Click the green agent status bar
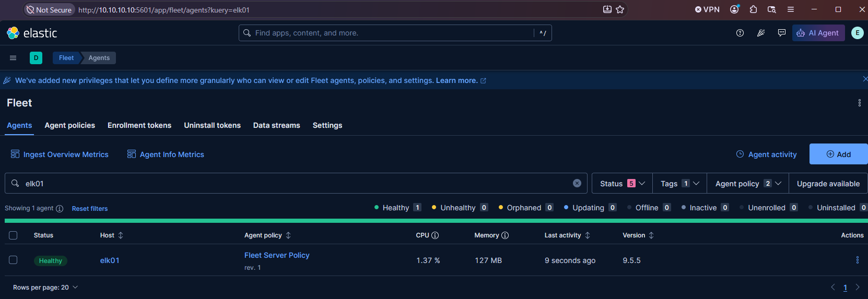Image resolution: width=868 pixels, height=299 pixels. [436, 221]
